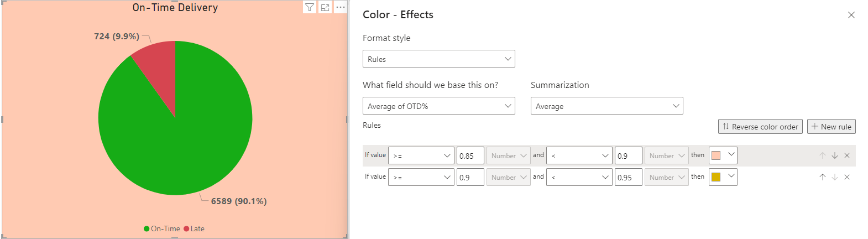Click the 724 (9.9%) data label
Screen dimensions: 868x239
click(117, 37)
